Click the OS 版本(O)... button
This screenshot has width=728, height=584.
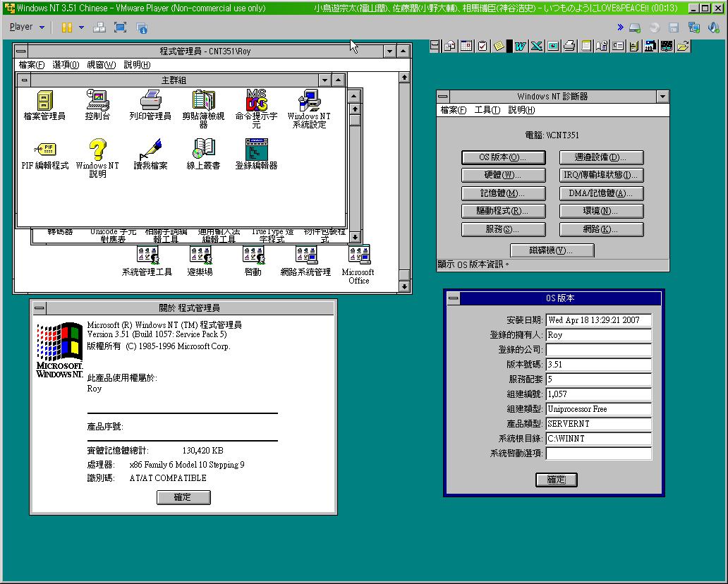(503, 157)
